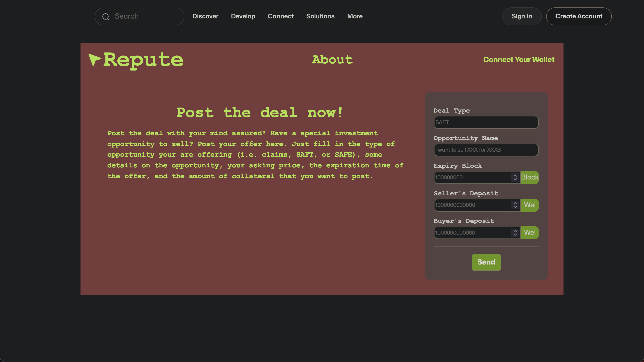Open the Connect menu item

pyautogui.click(x=280, y=16)
